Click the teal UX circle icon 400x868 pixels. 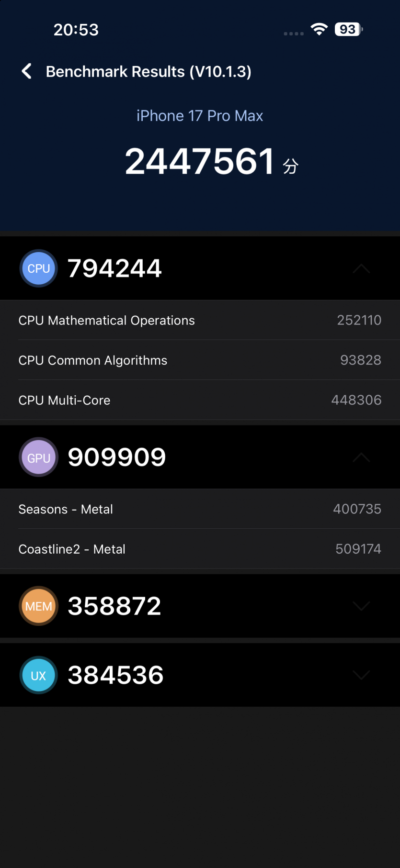[39, 675]
